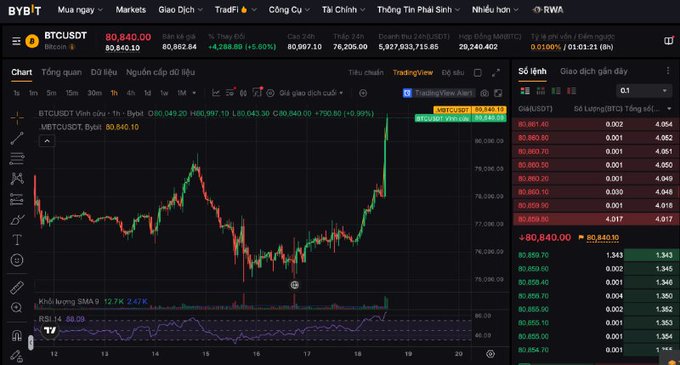Show only red sell orders layout

click(x=572, y=91)
